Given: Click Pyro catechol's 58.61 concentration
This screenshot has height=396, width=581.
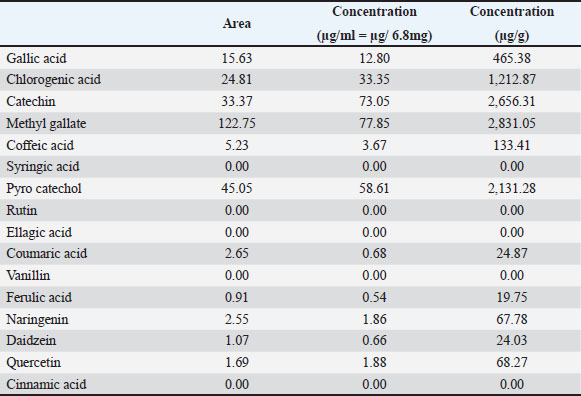Looking at the screenshot, I should pyautogui.click(x=374, y=188).
